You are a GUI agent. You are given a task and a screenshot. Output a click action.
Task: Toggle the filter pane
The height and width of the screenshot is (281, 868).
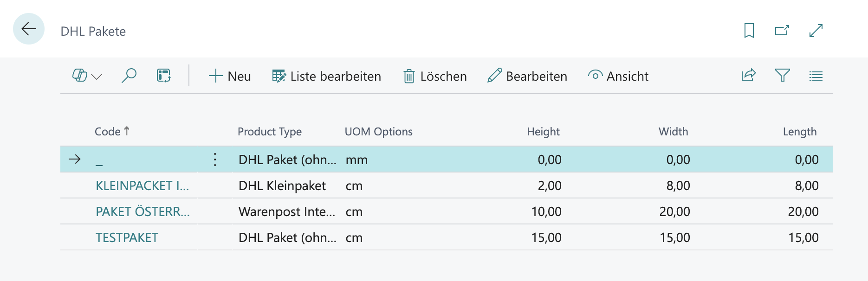tap(782, 75)
